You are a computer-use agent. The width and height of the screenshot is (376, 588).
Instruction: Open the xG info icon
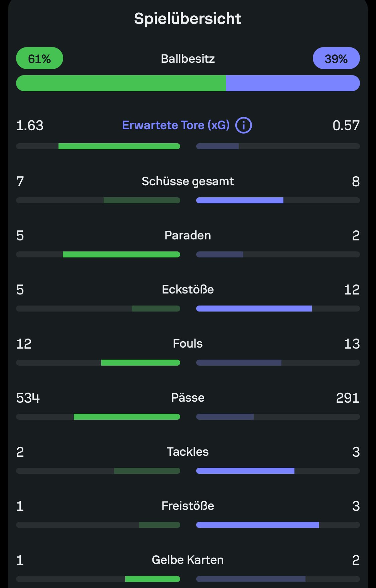(244, 126)
